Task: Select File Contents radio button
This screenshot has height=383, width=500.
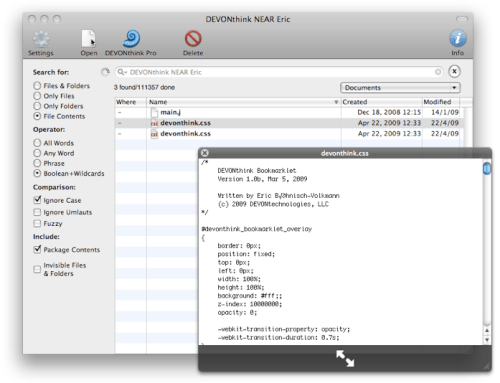Action: coord(37,116)
